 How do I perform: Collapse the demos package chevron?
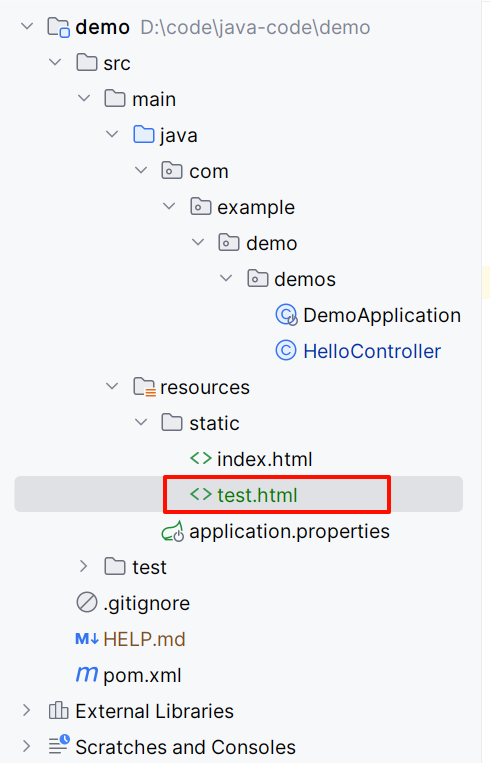click(x=226, y=278)
